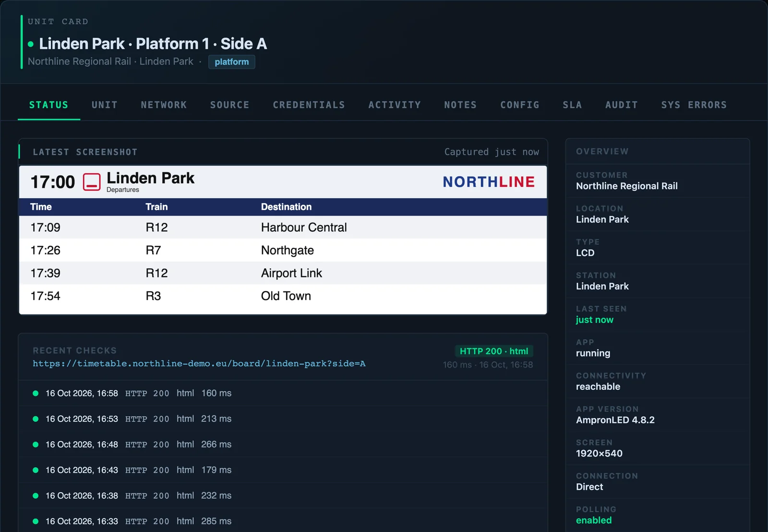Click the AmpronLED 4.8.2 app version
The image size is (768, 532).
click(x=615, y=420)
